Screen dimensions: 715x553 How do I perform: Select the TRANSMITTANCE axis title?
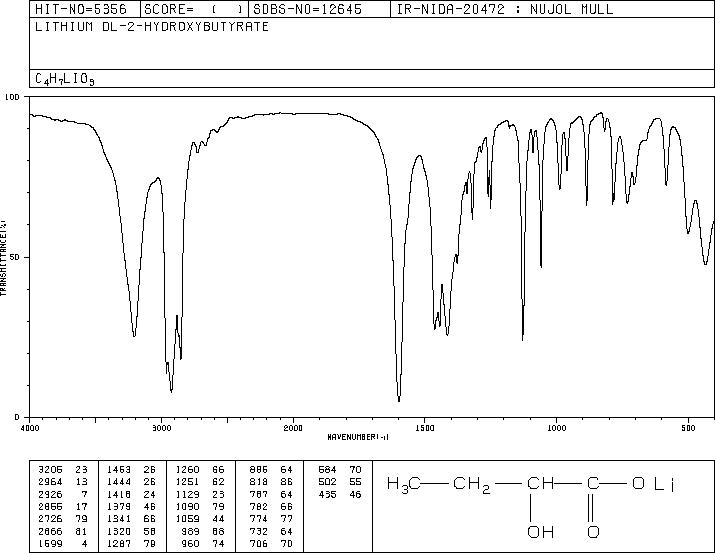pos(3,258)
